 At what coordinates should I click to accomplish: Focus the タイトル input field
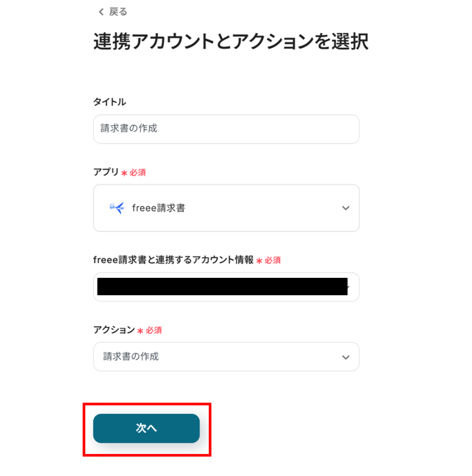226,129
